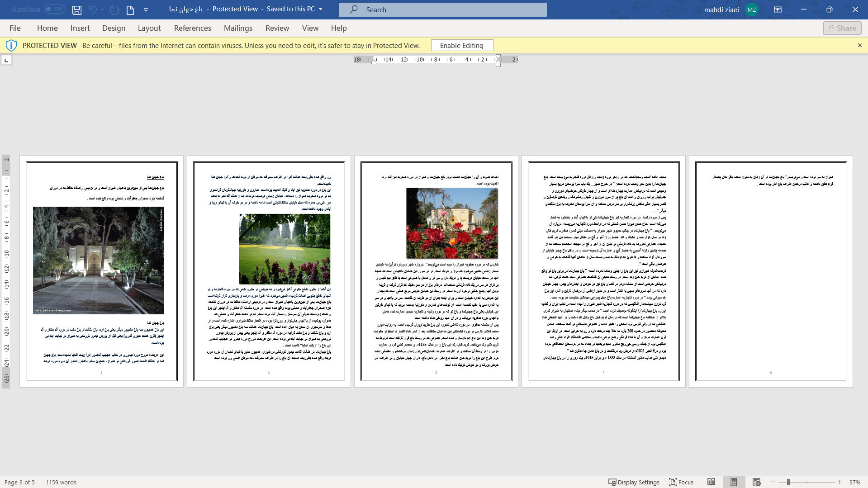Click the 37% zoom level
868x488 pixels.
coord(855,482)
